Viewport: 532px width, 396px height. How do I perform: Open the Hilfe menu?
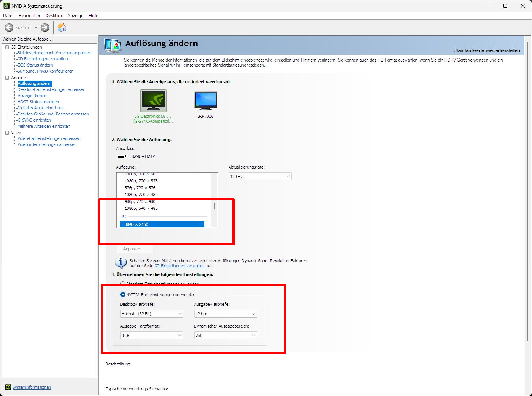94,16
